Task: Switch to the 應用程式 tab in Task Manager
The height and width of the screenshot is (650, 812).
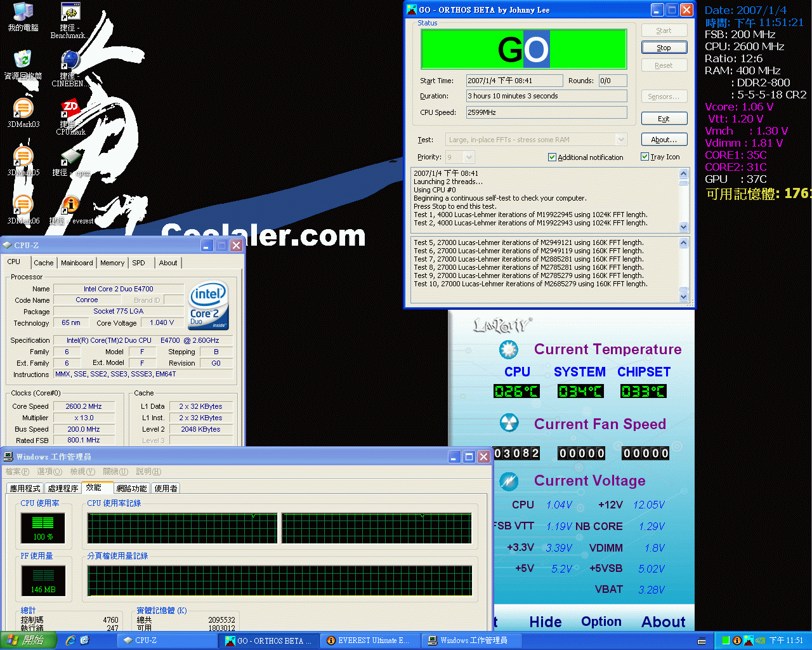Action: point(25,488)
